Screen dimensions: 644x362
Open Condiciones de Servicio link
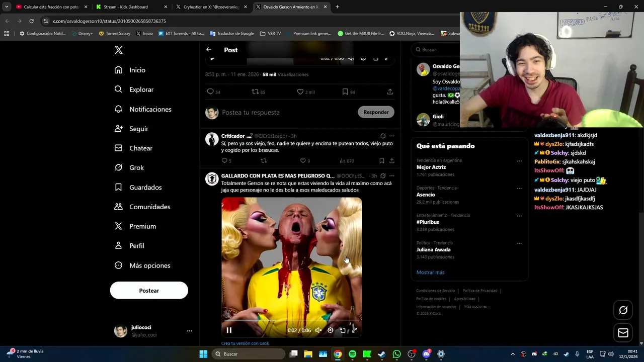pos(436,291)
